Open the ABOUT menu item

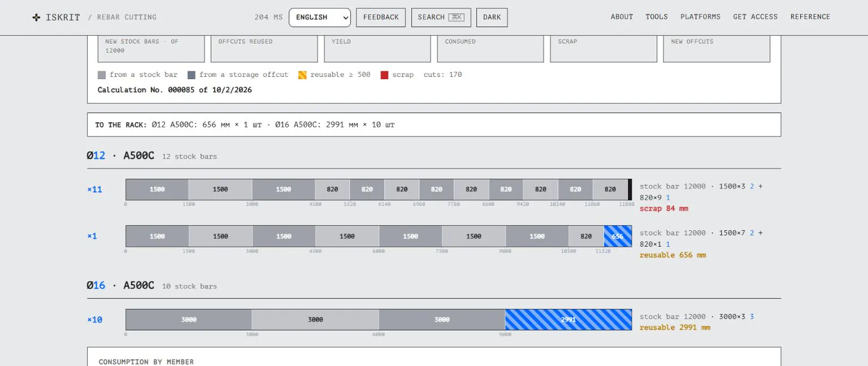622,17
